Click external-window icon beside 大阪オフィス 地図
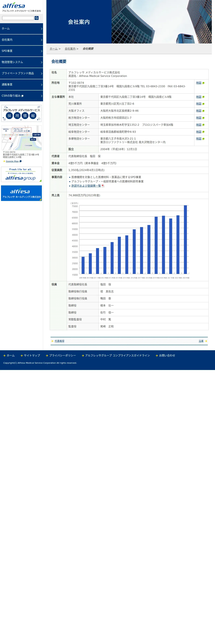Viewport: 215px width, 644px height. click(x=203, y=111)
